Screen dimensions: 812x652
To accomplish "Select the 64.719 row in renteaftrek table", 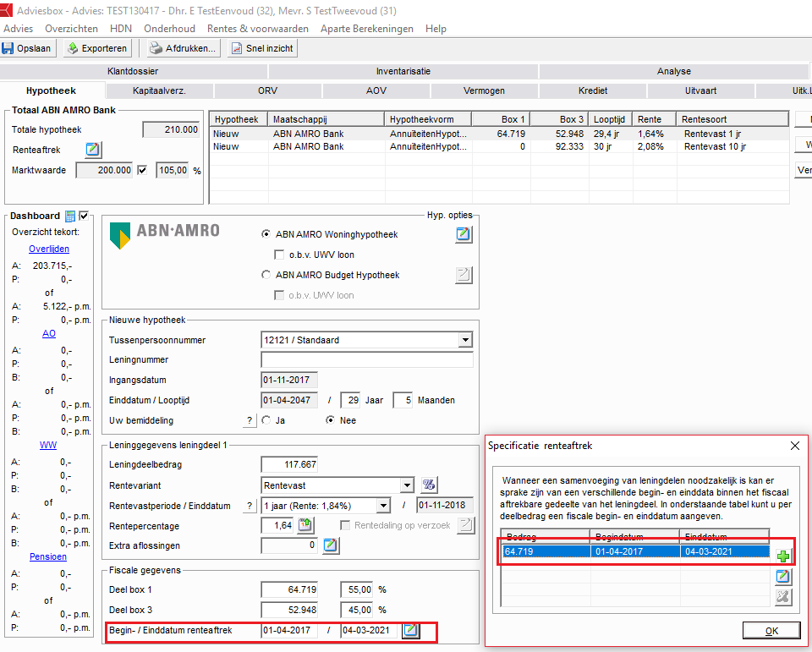I will coord(636,551).
